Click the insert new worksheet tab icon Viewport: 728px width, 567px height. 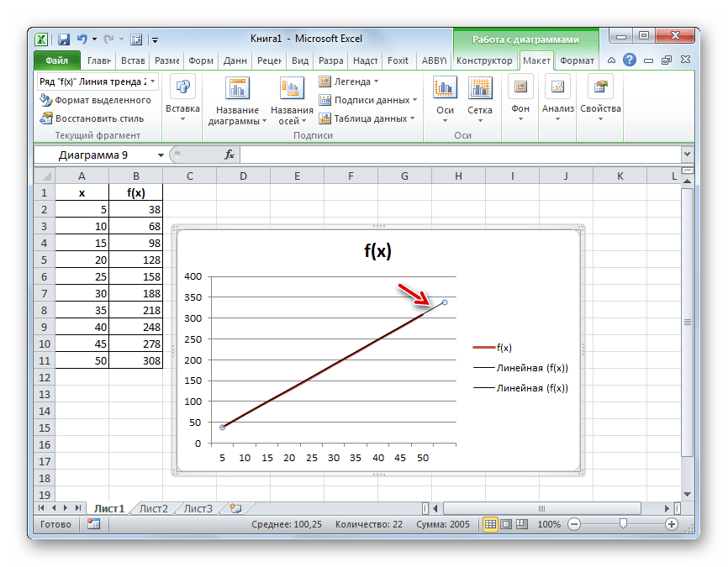pos(236,508)
